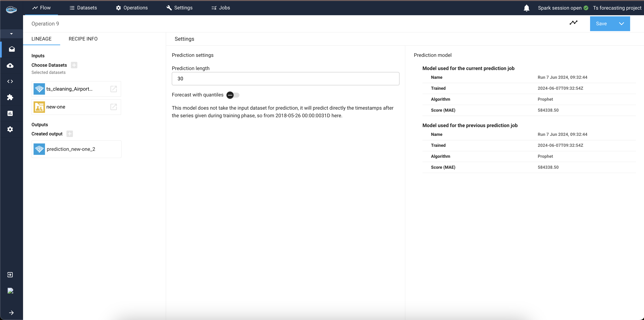This screenshot has height=320, width=644.
Task: Click the Save button
Action: pyautogui.click(x=601, y=23)
